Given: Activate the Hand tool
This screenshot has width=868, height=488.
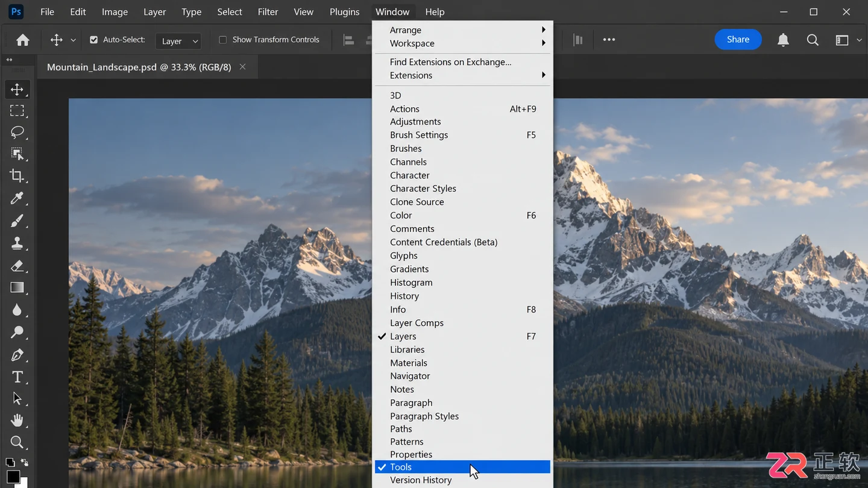Looking at the screenshot, I should pyautogui.click(x=17, y=421).
